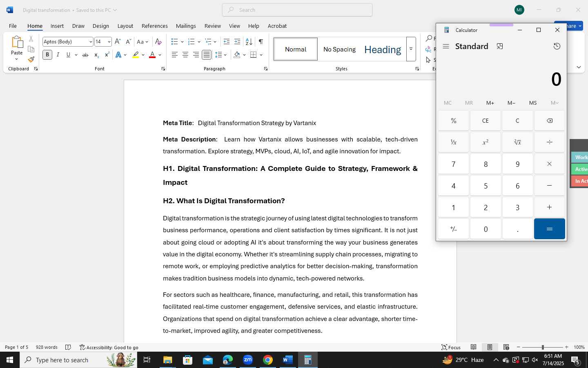Sort paragraph text A to Z
This screenshot has height=368, width=588.
click(249, 42)
